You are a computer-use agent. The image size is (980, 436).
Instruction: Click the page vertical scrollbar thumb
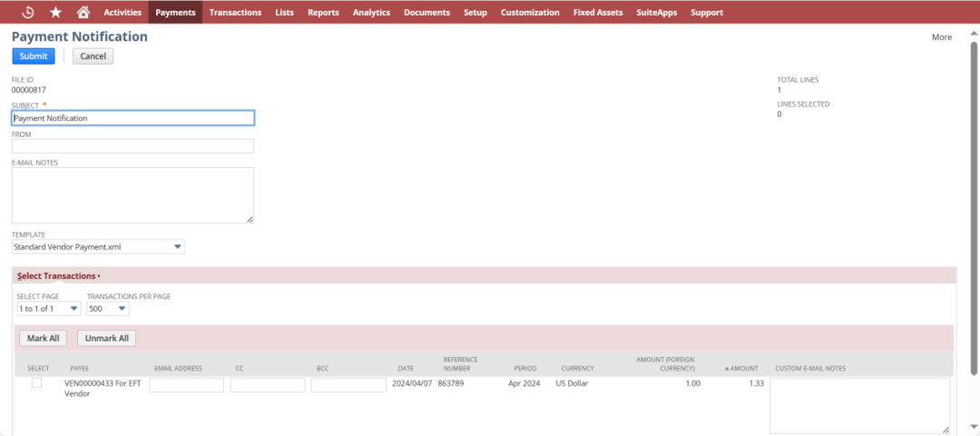(x=974, y=208)
